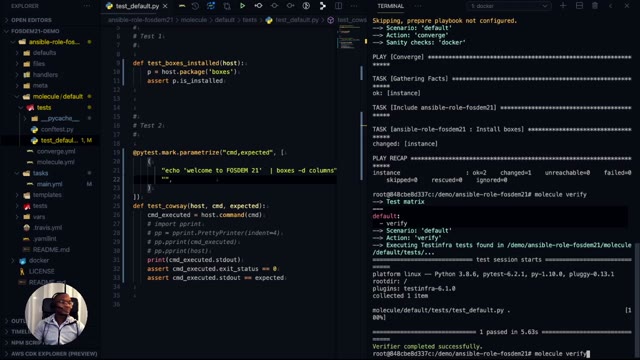This screenshot has width=640, height=360.
Task: Expand the handlers folder
Action: tap(45, 75)
